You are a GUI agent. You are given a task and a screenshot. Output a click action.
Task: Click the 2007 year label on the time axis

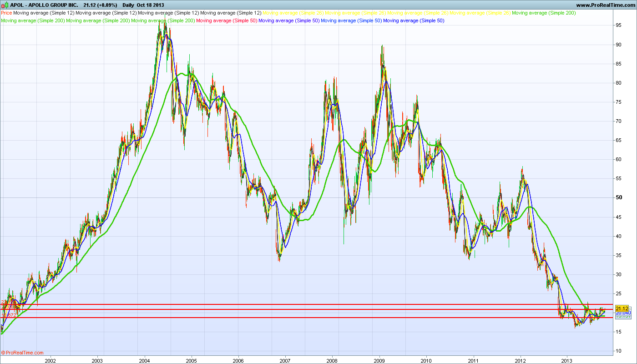285,360
